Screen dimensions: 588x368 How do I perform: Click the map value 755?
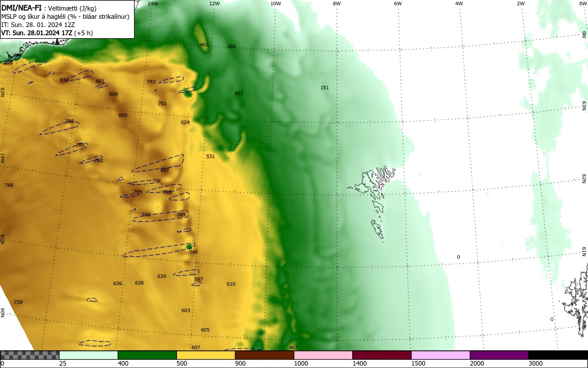coord(80,145)
